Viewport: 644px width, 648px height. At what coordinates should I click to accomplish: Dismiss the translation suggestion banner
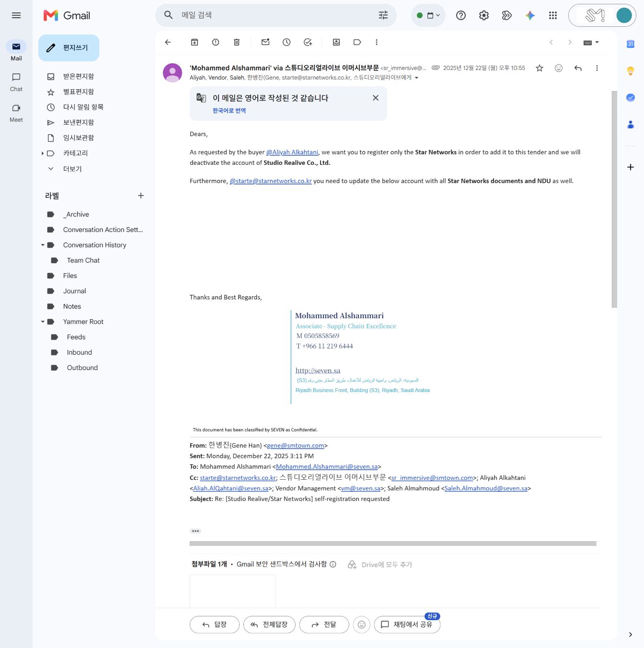click(x=376, y=98)
